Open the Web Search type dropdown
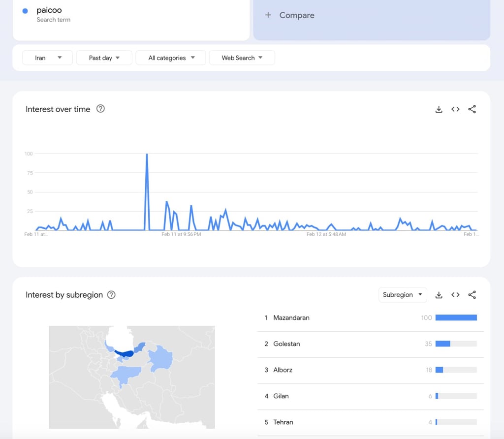Image resolution: width=504 pixels, height=439 pixels. click(x=242, y=58)
